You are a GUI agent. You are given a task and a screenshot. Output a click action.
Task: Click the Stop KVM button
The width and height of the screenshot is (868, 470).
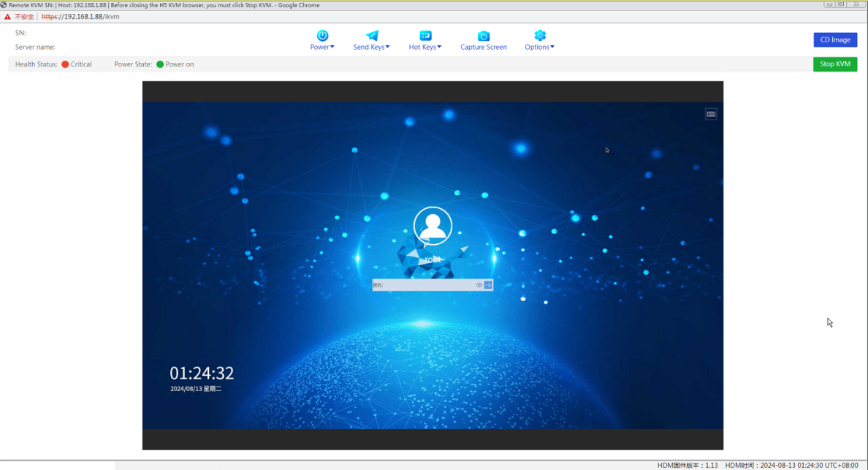coord(835,64)
